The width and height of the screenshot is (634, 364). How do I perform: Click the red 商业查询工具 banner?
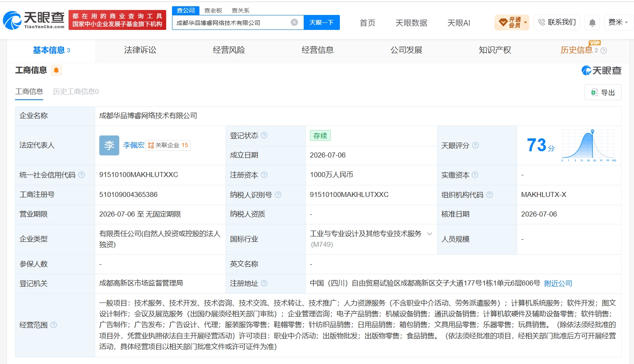(117, 20)
